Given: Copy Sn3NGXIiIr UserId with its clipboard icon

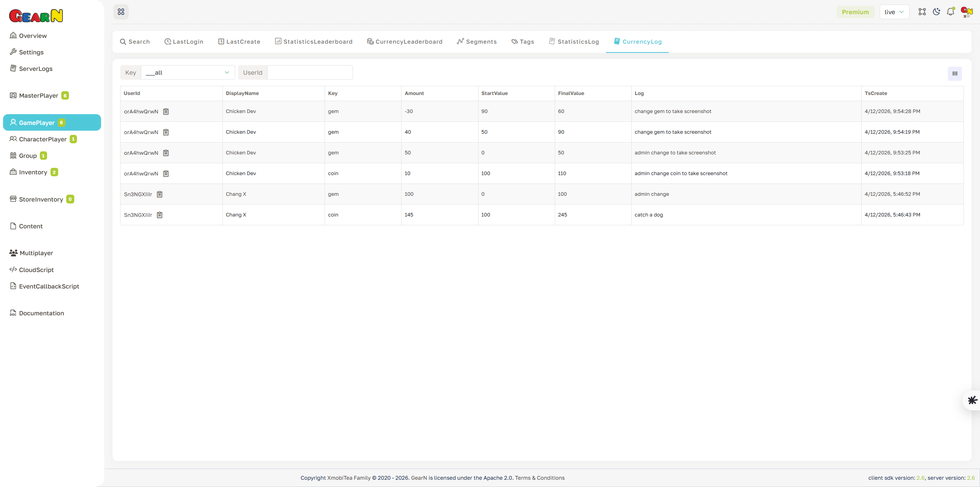Looking at the screenshot, I should (160, 194).
